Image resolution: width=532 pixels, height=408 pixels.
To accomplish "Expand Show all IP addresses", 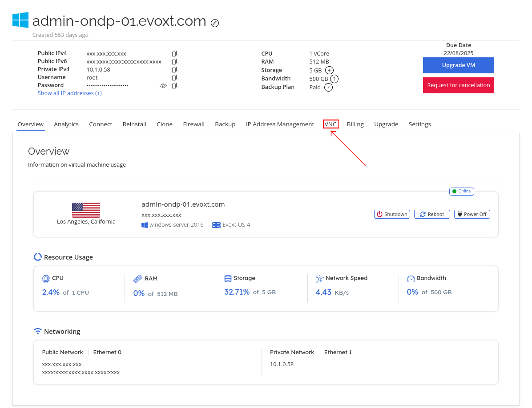I will point(69,93).
